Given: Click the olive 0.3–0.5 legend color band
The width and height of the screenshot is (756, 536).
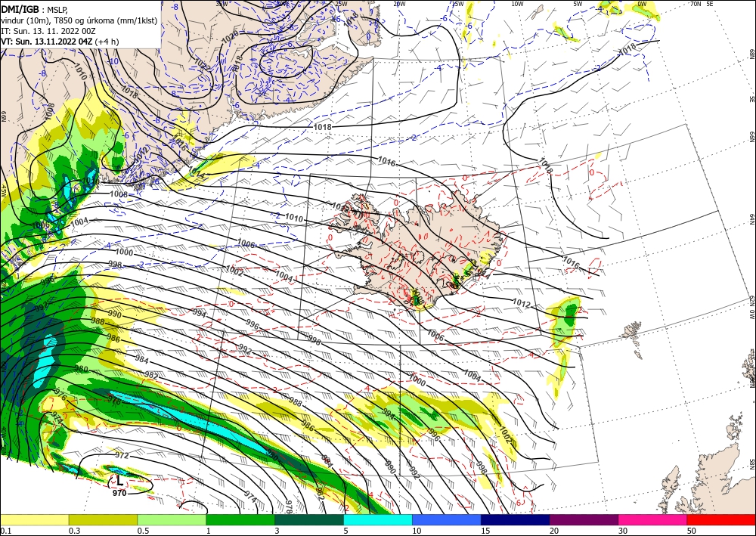Looking at the screenshot, I should pos(103,519).
